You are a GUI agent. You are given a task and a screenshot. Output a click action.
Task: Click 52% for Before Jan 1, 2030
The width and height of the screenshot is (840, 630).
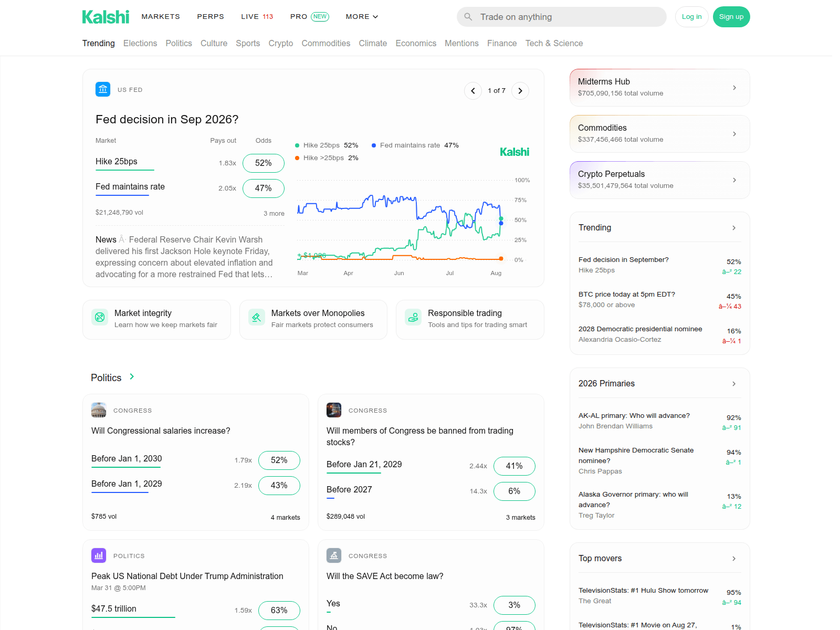point(279,460)
